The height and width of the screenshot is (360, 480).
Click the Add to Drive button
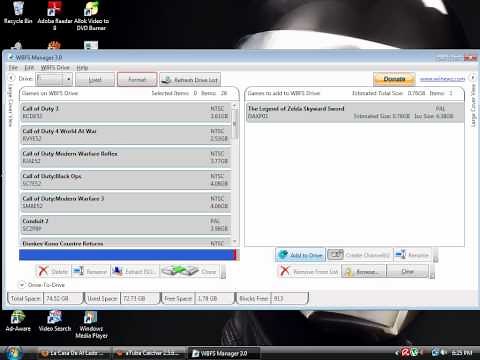[x=301, y=255]
